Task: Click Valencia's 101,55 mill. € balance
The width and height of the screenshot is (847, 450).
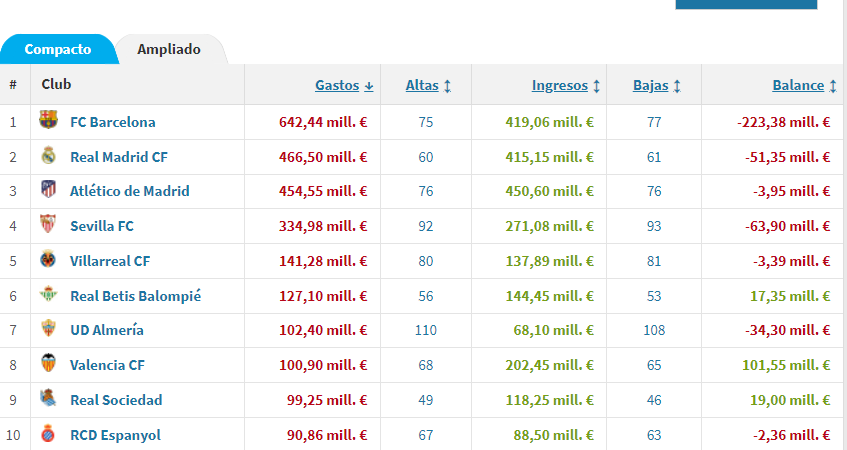Action: pyautogui.click(x=786, y=365)
